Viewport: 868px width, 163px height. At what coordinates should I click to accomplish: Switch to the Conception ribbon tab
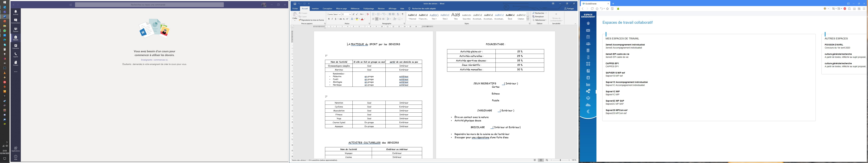(x=327, y=9)
